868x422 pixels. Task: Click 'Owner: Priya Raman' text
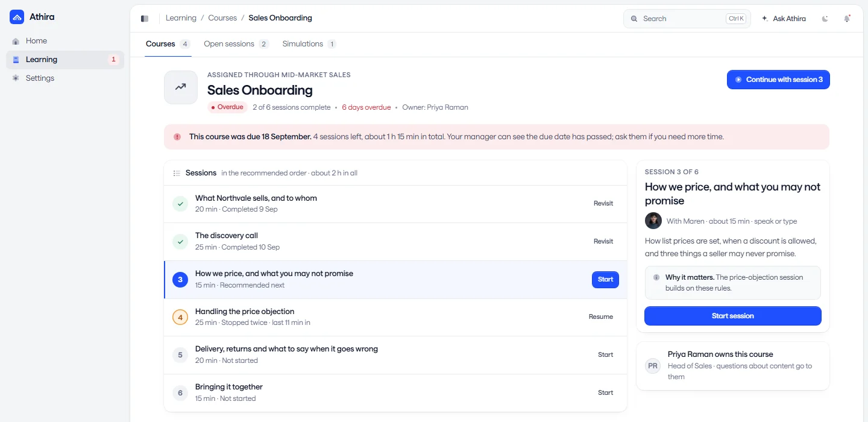click(435, 107)
